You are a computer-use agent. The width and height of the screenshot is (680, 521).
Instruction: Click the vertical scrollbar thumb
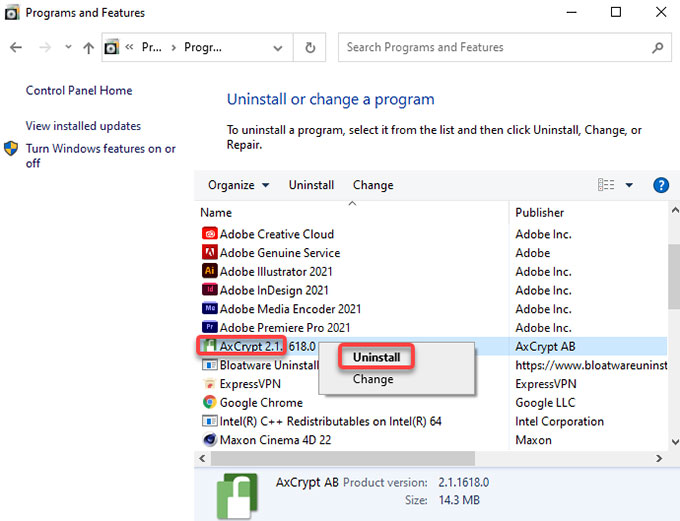pyautogui.click(x=674, y=276)
